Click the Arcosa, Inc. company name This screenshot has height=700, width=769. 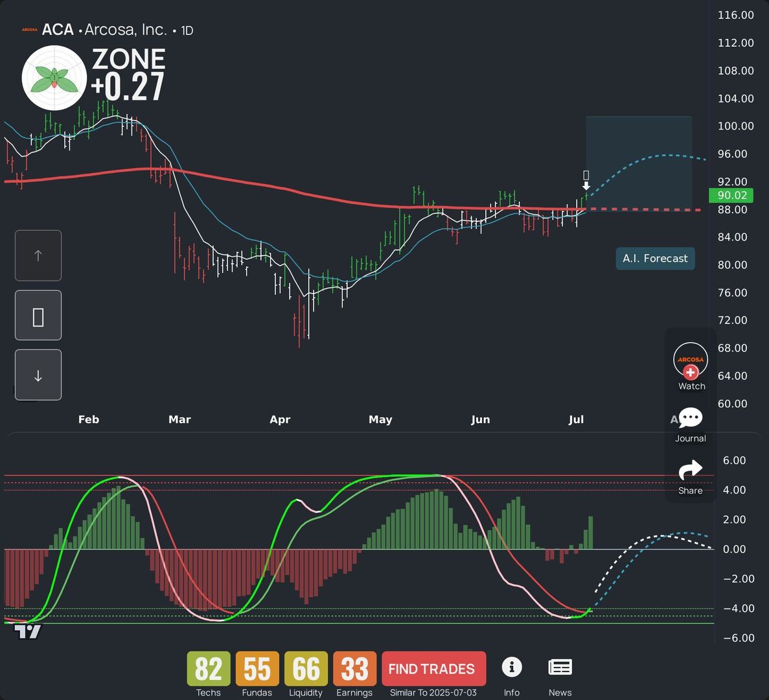126,30
